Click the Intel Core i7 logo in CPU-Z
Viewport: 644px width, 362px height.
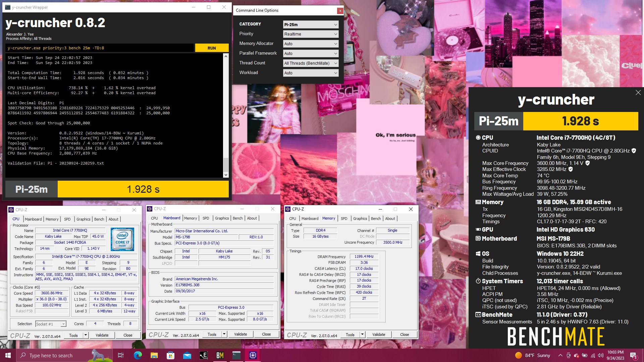(x=122, y=239)
